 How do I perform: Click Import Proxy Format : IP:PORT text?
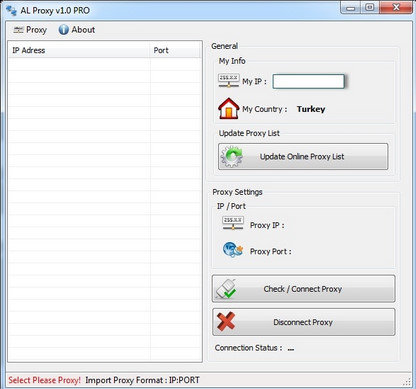(142, 380)
